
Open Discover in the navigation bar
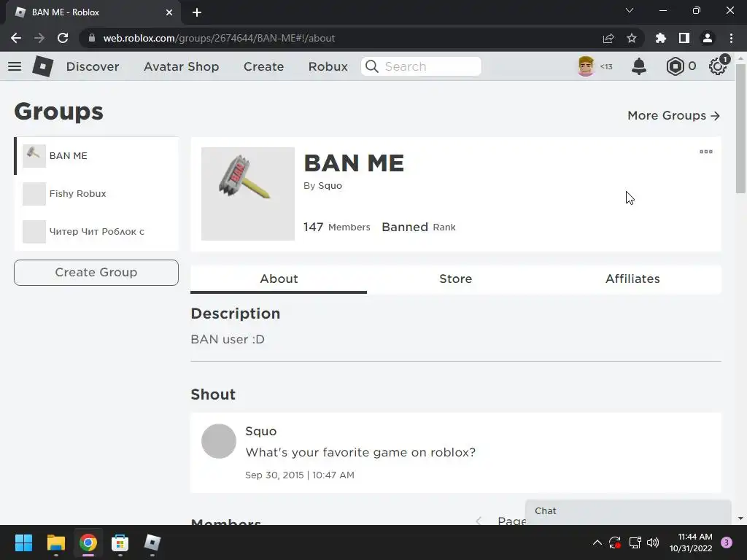93,66
